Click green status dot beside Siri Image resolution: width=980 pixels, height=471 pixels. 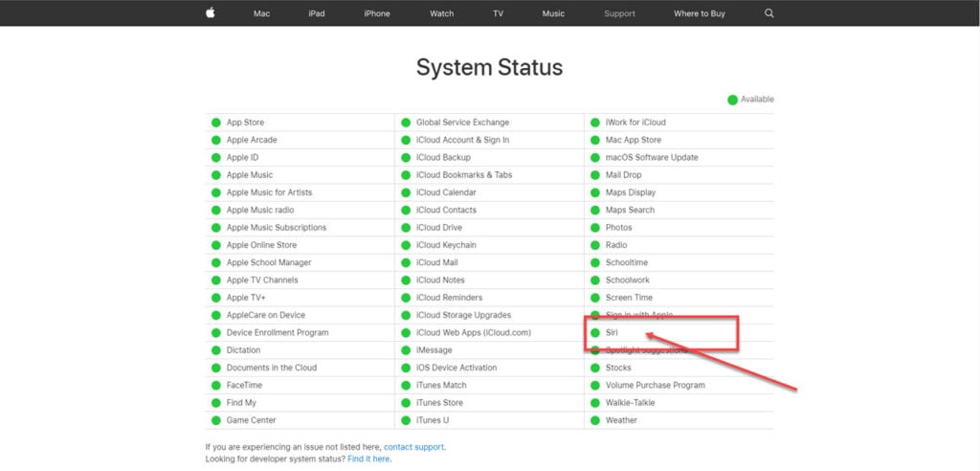(595, 333)
